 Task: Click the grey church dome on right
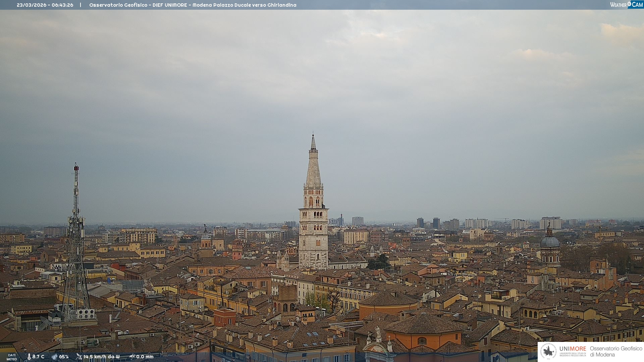(549, 242)
